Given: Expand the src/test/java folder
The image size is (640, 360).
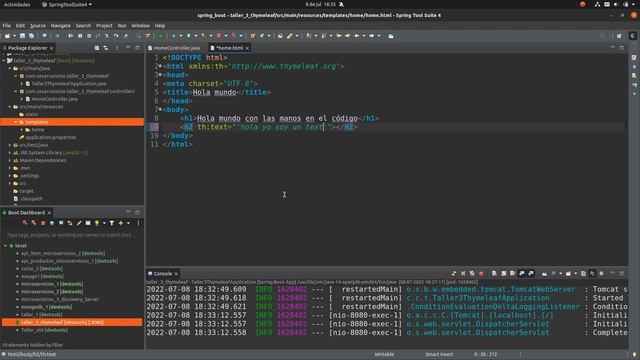Looking at the screenshot, I should 10,145.
